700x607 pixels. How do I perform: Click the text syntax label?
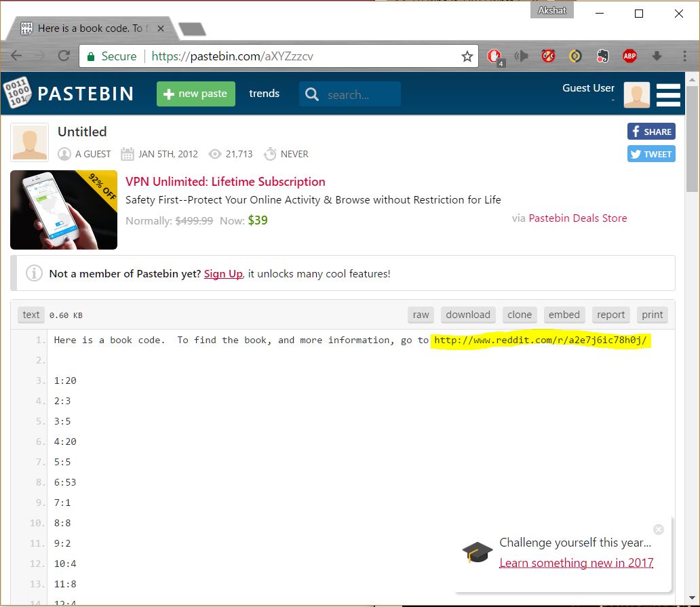coord(31,315)
